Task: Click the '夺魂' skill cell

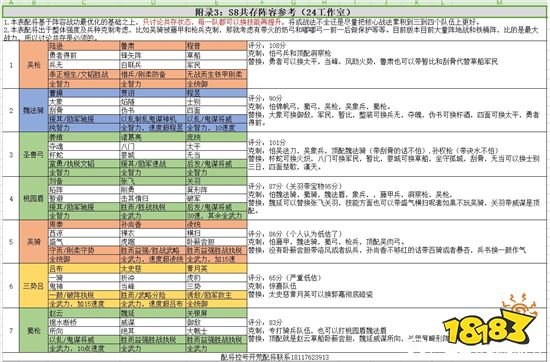Action: tap(83, 146)
